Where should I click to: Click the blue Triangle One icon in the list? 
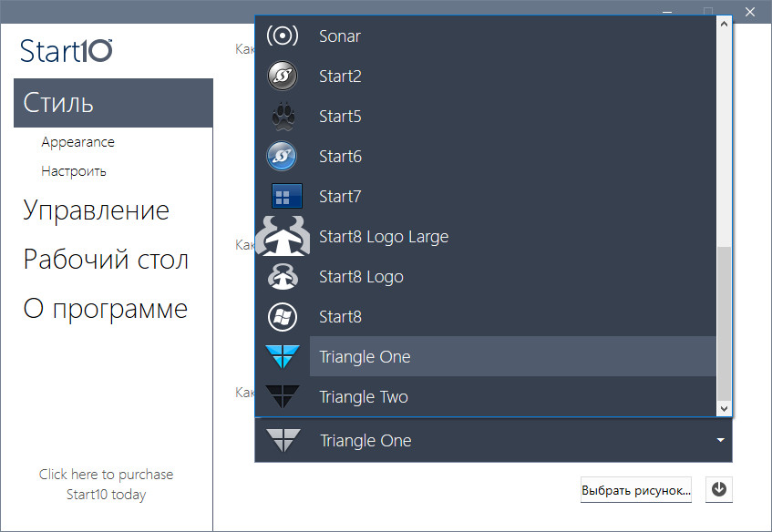pyautogui.click(x=283, y=356)
